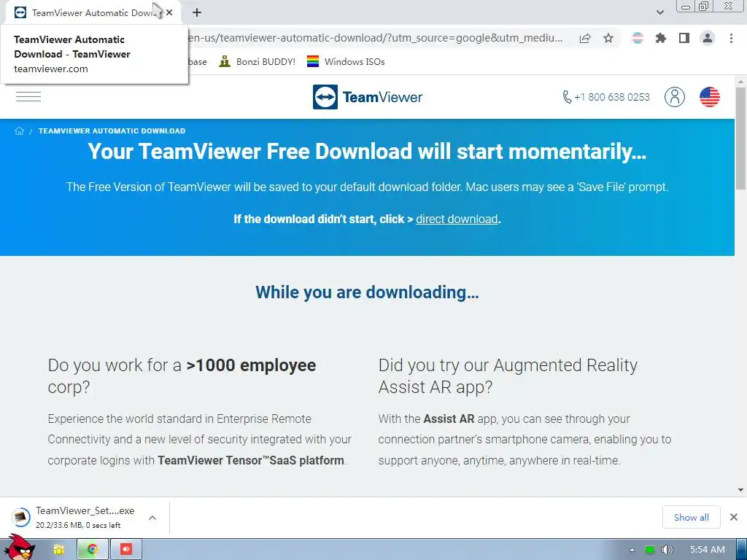747x560 pixels.
Task: Click TEAMVIEWER AUTOMATIC DOWNLOAD breadcrumb text
Action: click(x=112, y=131)
